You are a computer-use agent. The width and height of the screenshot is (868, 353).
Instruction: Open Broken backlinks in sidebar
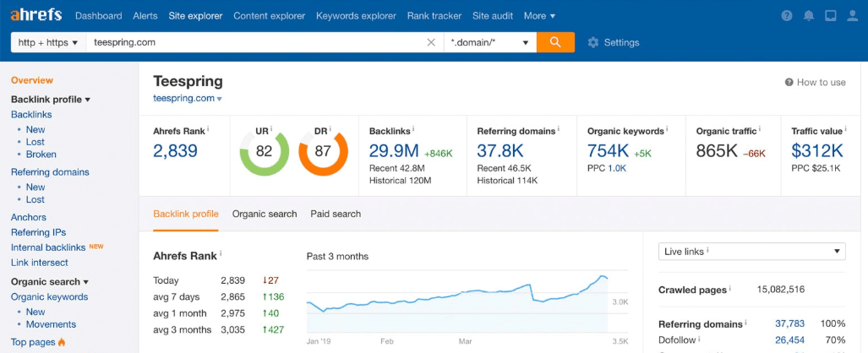coord(41,155)
